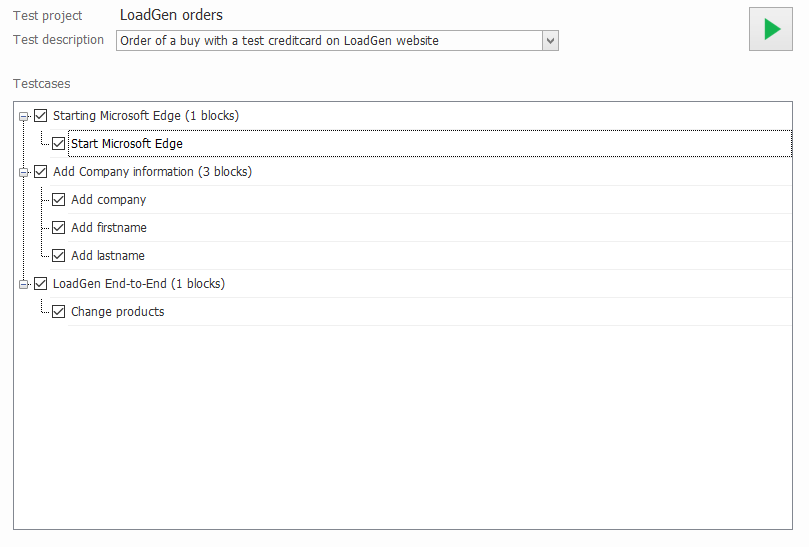The image size is (809, 547).
Task: Select the Add lastname block
Action: (108, 256)
